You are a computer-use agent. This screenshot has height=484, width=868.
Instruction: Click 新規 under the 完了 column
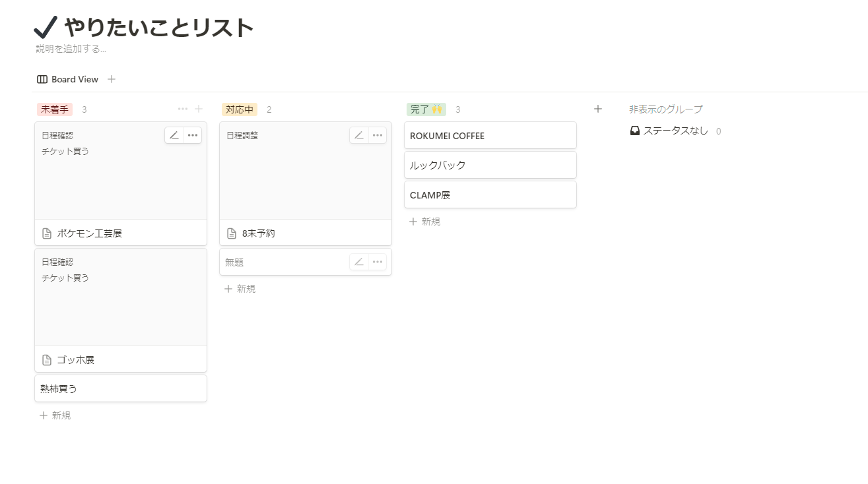point(425,222)
